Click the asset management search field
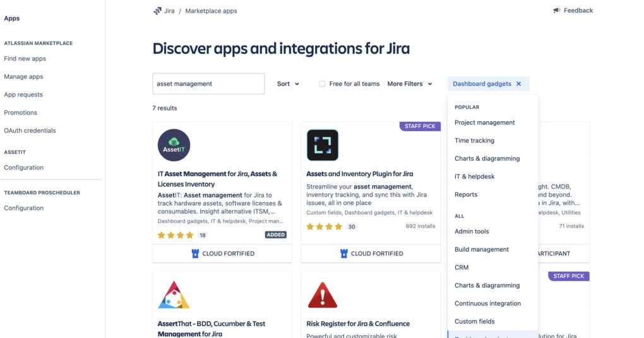The height and width of the screenshot is (338, 644). [208, 84]
